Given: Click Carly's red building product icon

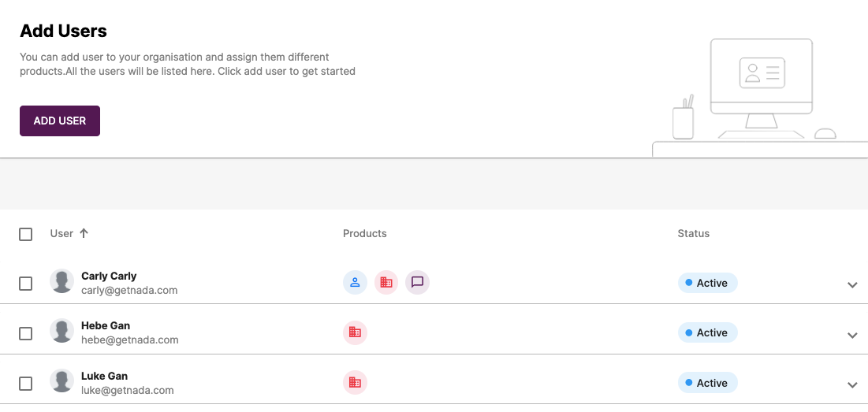Looking at the screenshot, I should click(x=386, y=283).
